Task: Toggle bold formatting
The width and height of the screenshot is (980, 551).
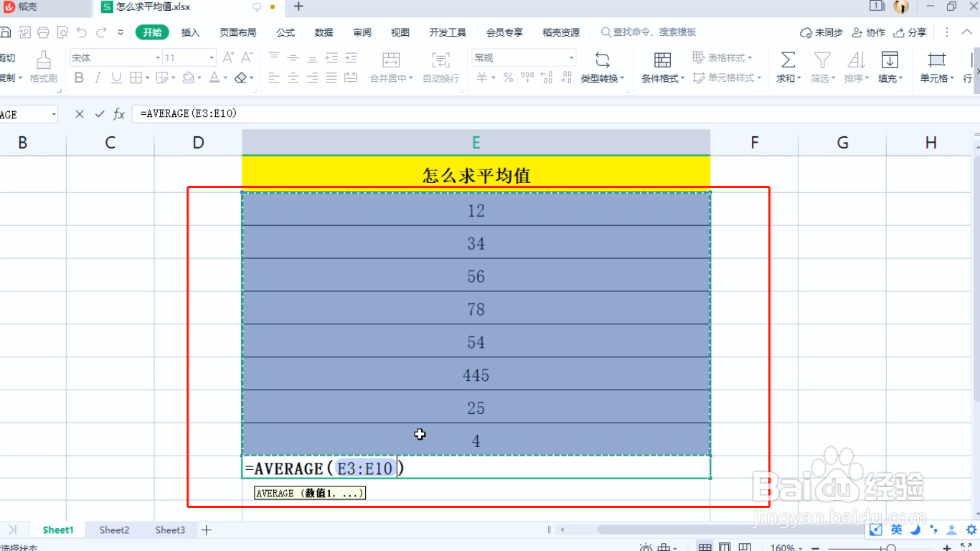Action: [79, 77]
